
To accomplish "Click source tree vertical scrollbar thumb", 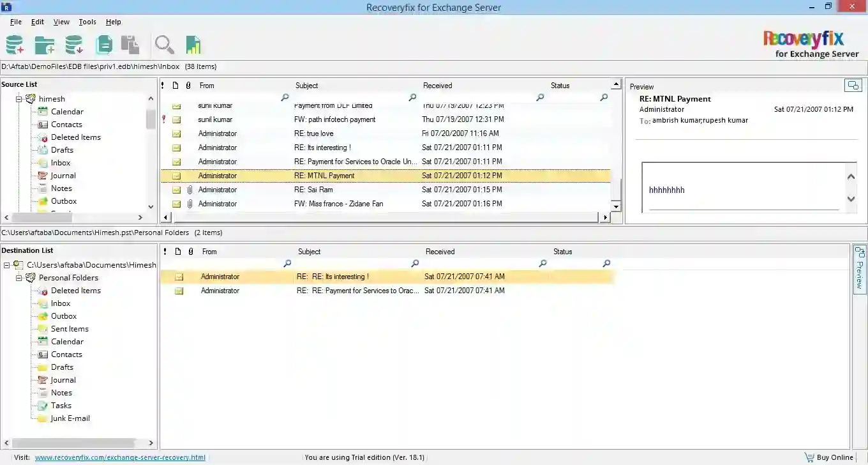I will (x=151, y=119).
